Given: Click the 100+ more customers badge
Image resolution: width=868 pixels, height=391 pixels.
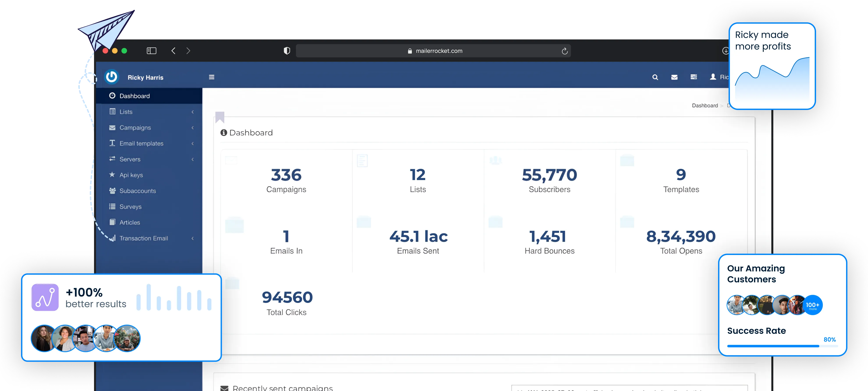Looking at the screenshot, I should point(812,305).
